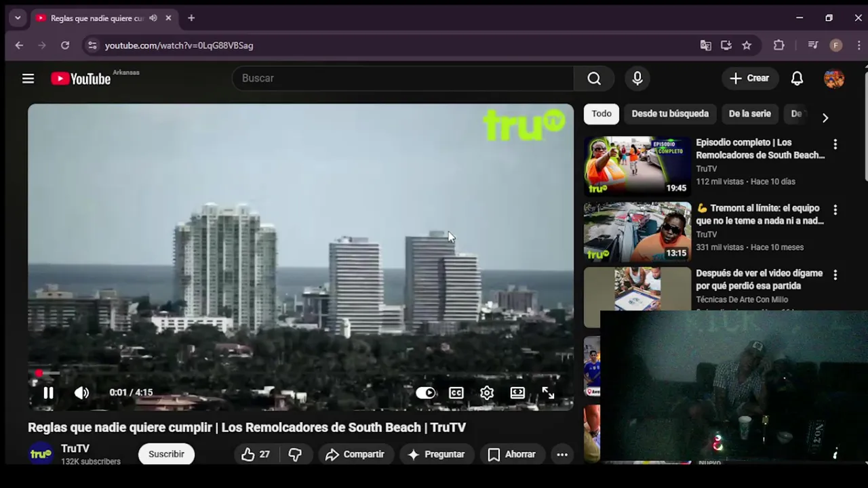Open options menu for Tremont al límite
868x488 pixels.
[835, 210]
